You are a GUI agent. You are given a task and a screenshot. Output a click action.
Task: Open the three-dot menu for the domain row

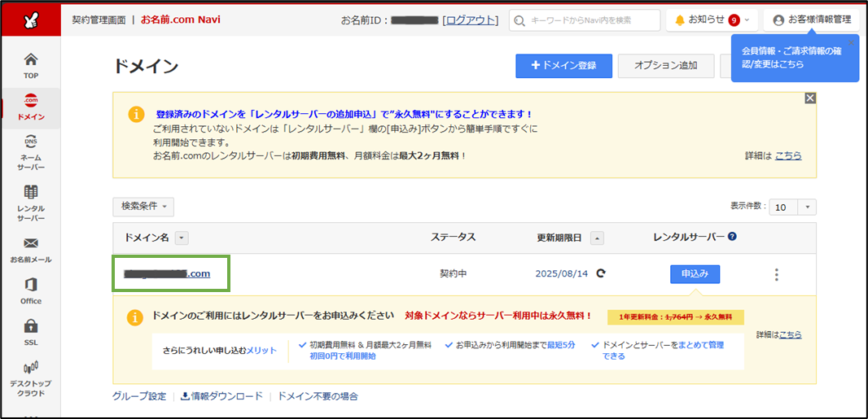[778, 274]
